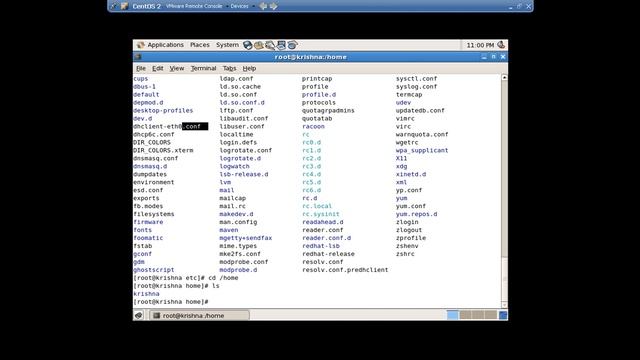Click the krishna directory listing
This screenshot has height=360, width=640.
pos(146,294)
